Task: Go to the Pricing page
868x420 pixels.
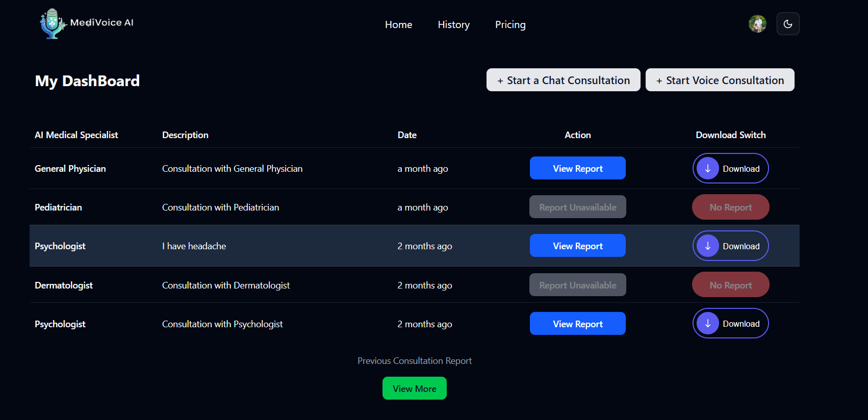Action: tap(510, 24)
